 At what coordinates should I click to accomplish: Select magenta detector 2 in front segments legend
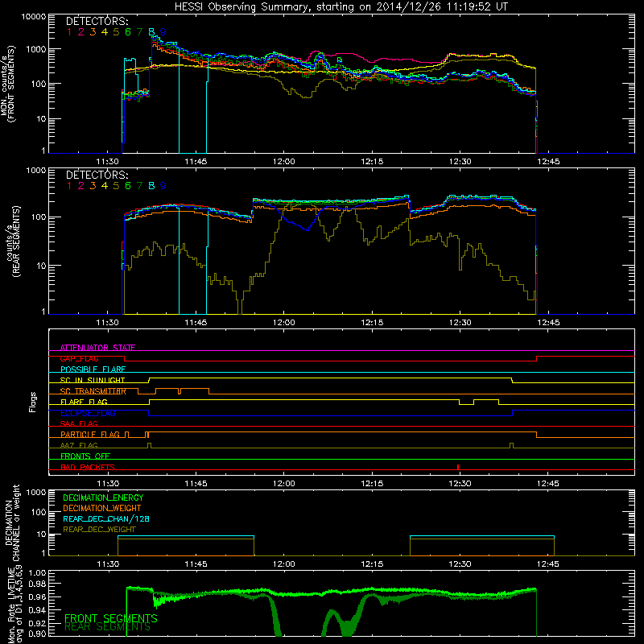[x=81, y=32]
